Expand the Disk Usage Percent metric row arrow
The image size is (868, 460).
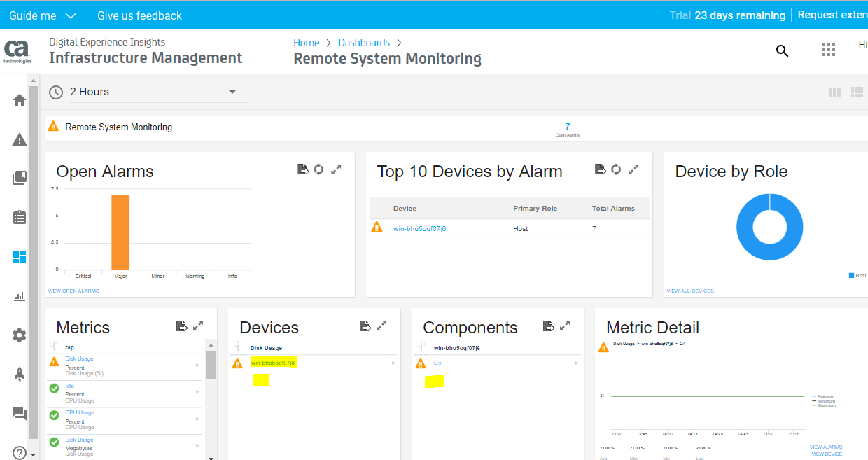[197, 365]
